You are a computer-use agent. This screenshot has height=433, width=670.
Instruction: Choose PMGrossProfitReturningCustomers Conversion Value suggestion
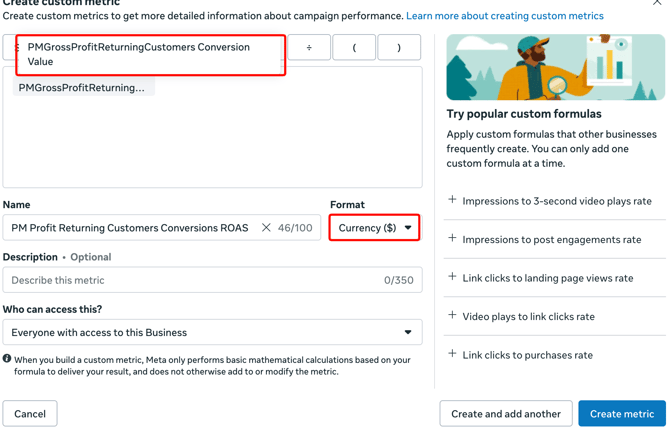150,55
